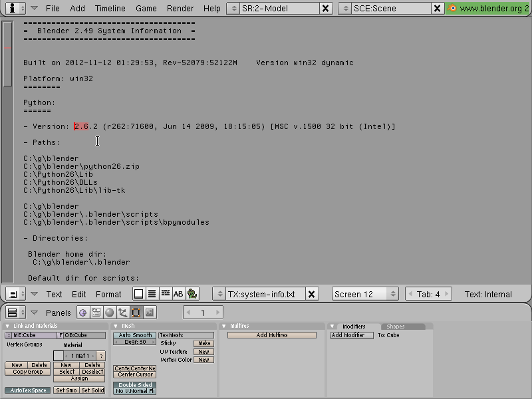Open the Edit menu in editor header
This screenshot has width=532, height=399.
pyautogui.click(x=78, y=294)
